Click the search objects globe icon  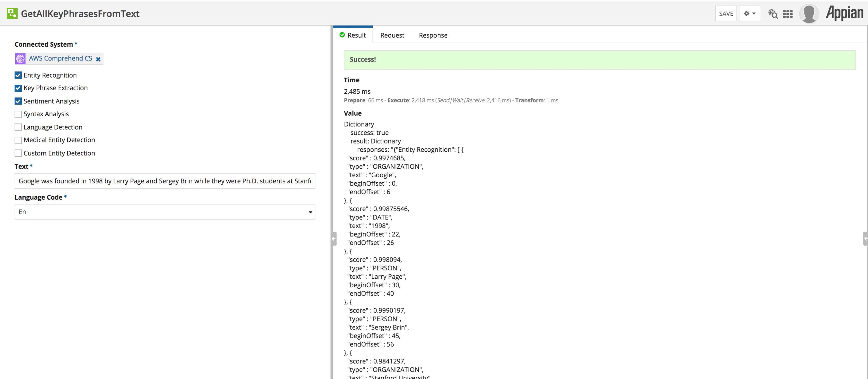tap(773, 14)
